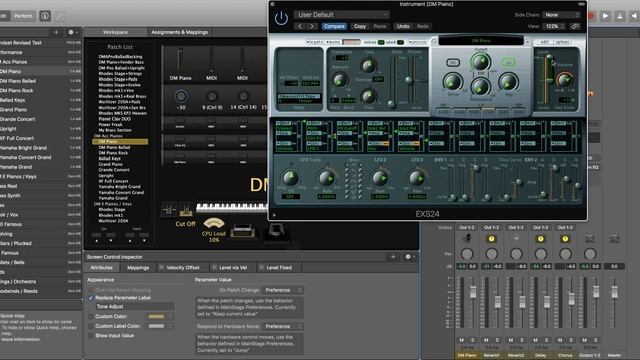
Task: Click the red record button in toolbar
Action: click(x=590, y=16)
